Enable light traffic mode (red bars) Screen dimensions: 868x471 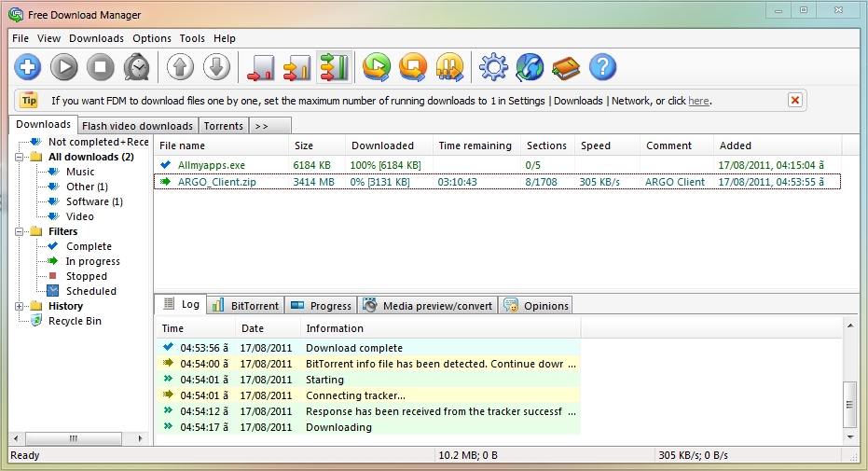[260, 66]
